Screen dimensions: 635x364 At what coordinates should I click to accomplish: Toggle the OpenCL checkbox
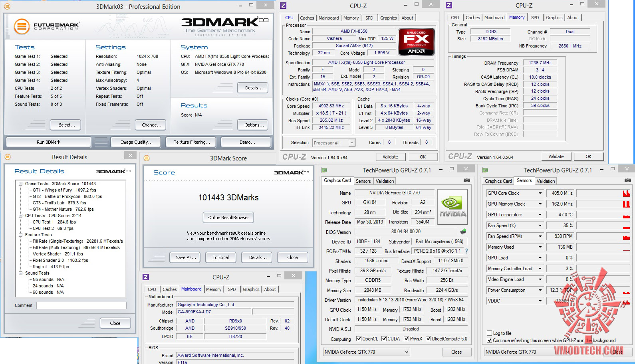coord(359,339)
